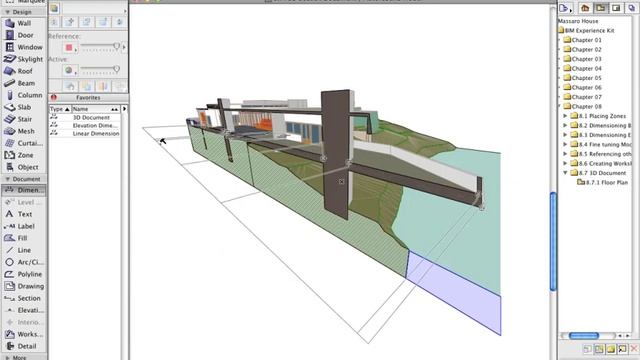Image resolution: width=640 pixels, height=360 pixels.
Task: Open Favorites panel flyout arrow
Action: click(124, 109)
